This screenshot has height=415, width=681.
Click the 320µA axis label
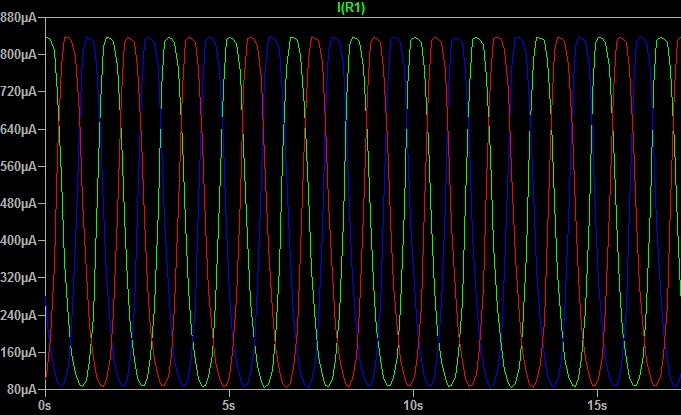click(19, 277)
